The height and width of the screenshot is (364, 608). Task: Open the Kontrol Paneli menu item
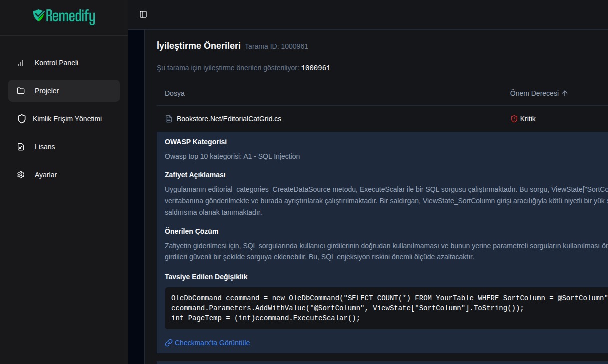click(x=56, y=63)
